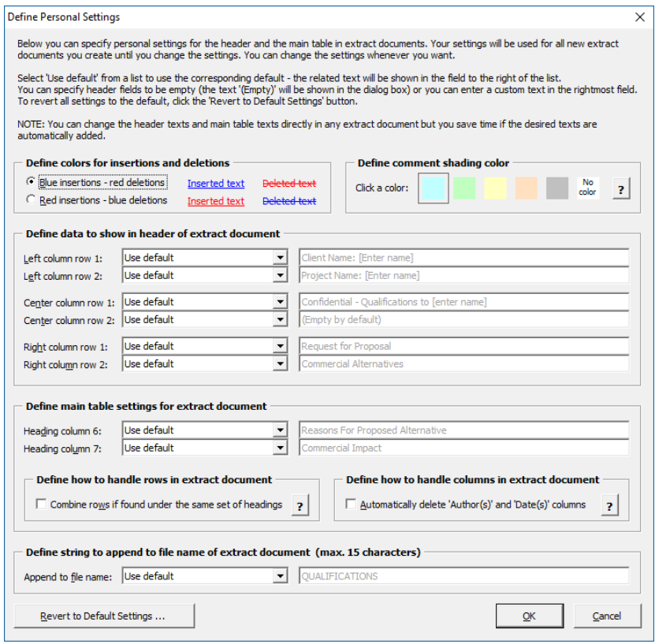Click Revert to Default Settings button
This screenshot has height=644, width=655.
click(104, 616)
